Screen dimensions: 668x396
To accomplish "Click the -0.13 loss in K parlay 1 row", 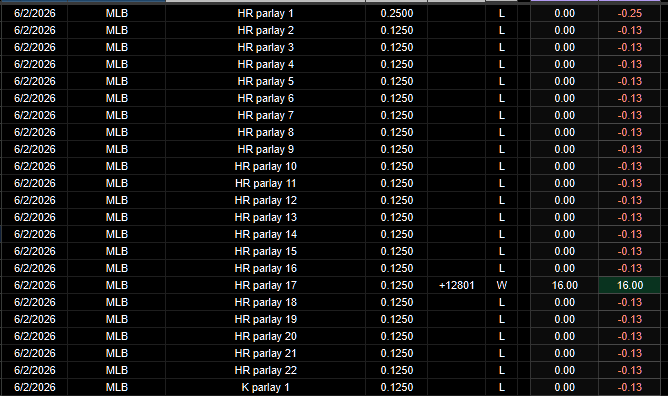I will 630,387.
